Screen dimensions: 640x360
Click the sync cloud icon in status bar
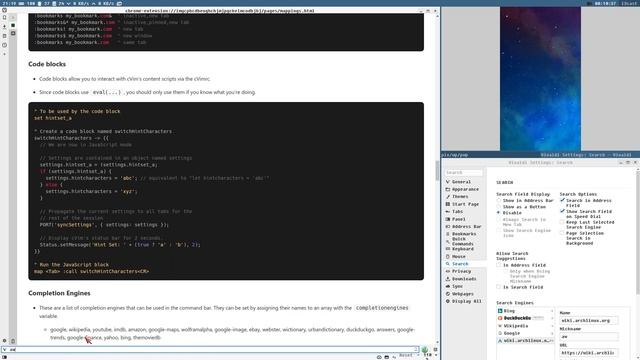[379, 357]
